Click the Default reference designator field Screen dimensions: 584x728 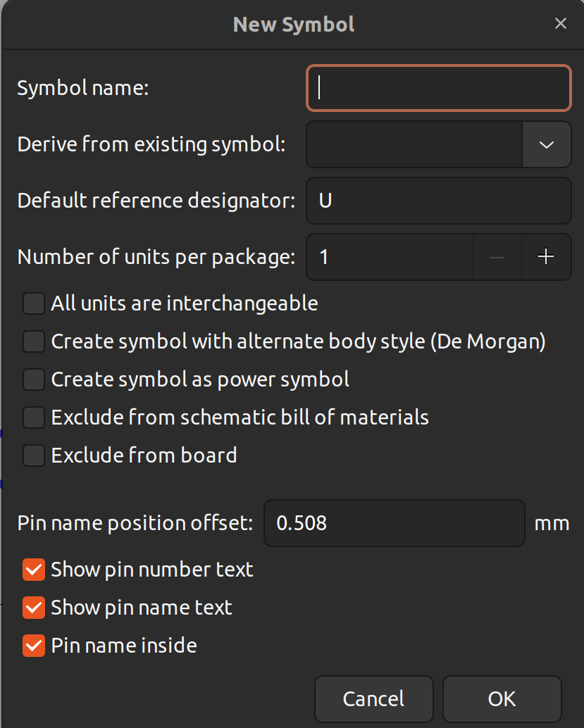pos(439,201)
